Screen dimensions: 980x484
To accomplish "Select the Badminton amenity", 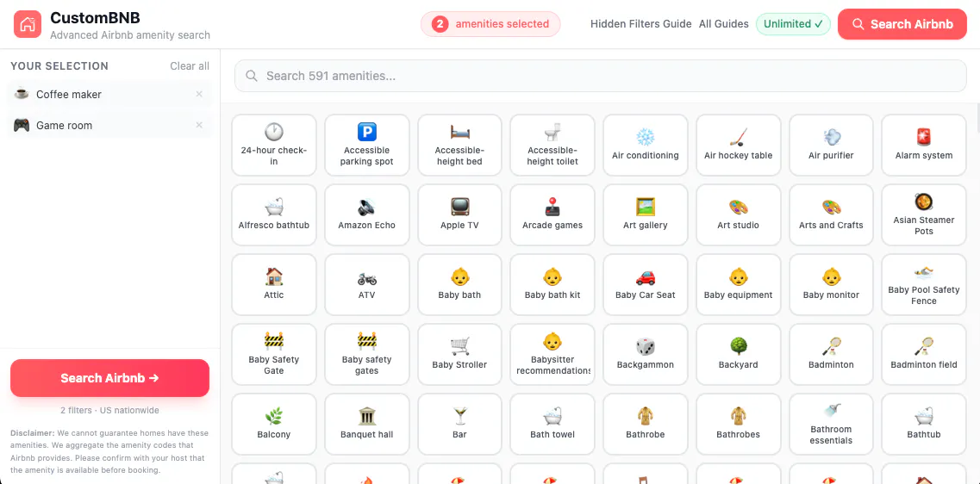I will click(831, 354).
